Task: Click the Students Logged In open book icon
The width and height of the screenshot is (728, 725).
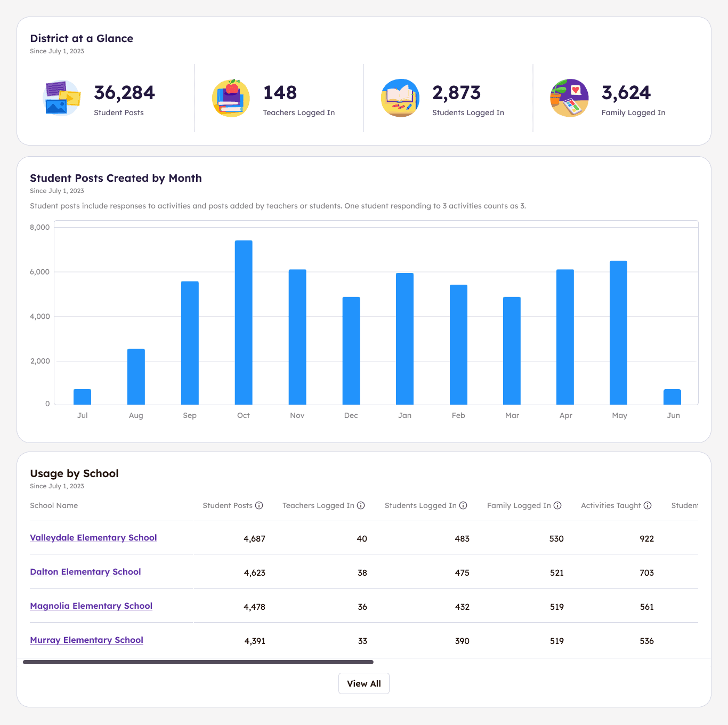Action: pos(400,98)
